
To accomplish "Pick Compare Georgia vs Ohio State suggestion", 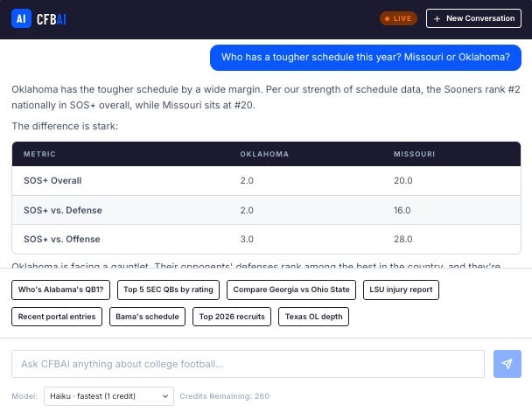I will click(291, 290).
